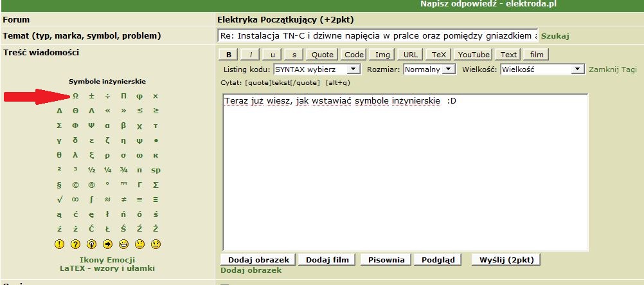
Task: Insert the Polish letter ą
Action: point(59,215)
